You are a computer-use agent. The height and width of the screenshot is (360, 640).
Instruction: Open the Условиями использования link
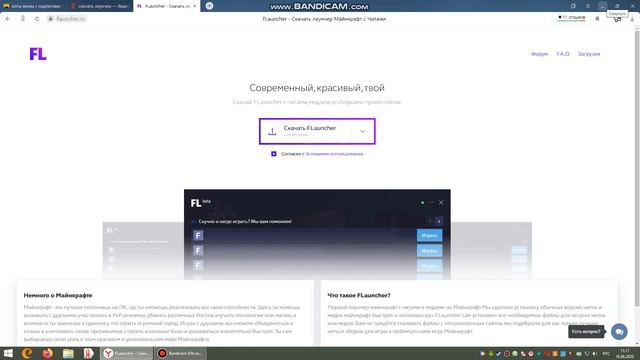[334, 154]
